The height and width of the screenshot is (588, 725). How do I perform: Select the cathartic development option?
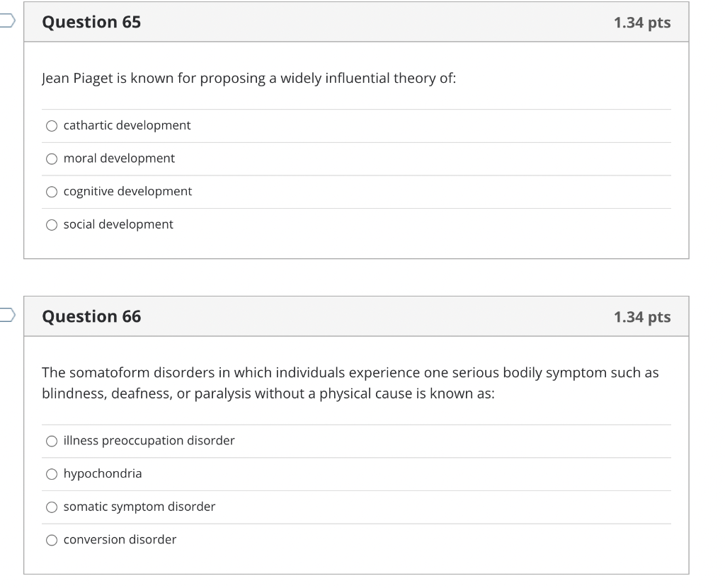pyautogui.click(x=52, y=126)
